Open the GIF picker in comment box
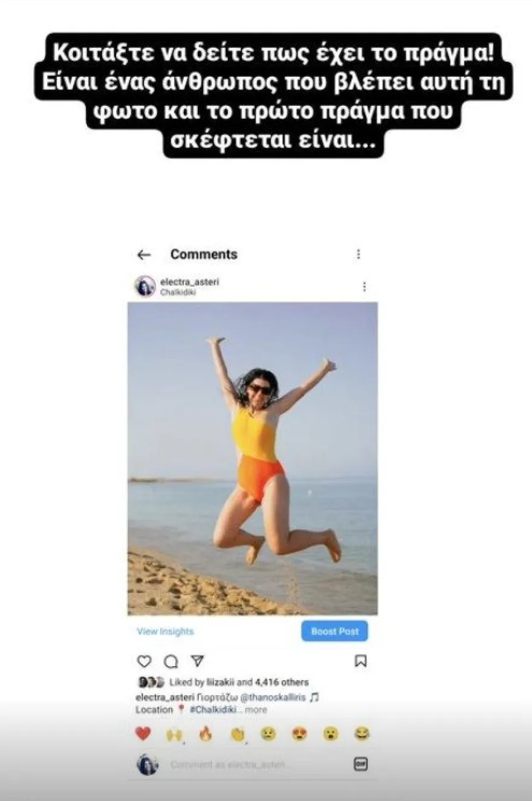The image size is (532, 801). pyautogui.click(x=360, y=764)
